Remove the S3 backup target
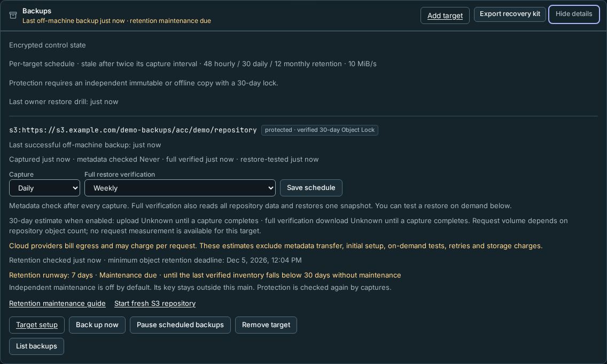The image size is (607, 364). pos(266,325)
